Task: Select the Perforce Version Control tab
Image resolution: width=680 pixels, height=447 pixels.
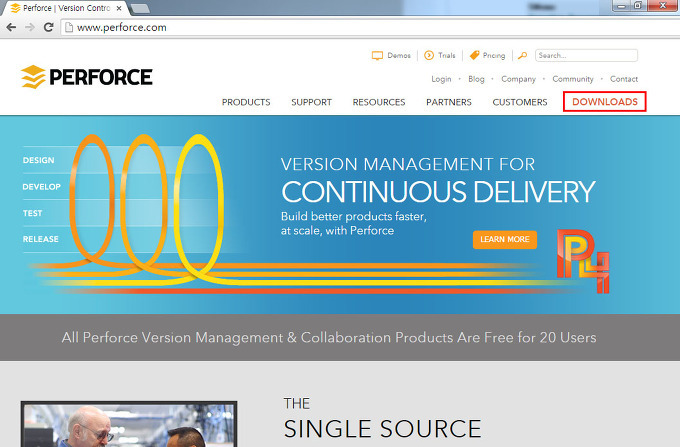Action: pos(67,8)
